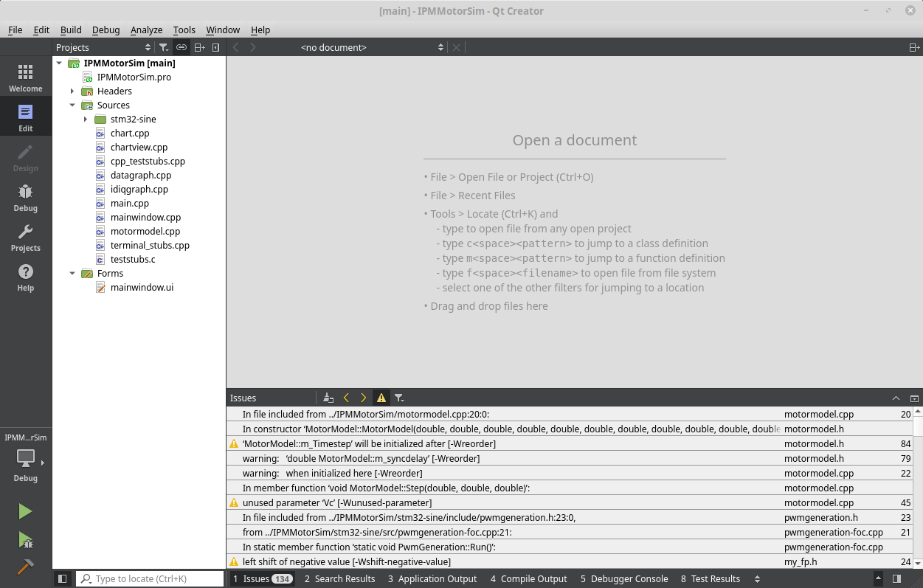The width and height of the screenshot is (923, 588).
Task: Build project with hammer icon
Action: (25, 567)
